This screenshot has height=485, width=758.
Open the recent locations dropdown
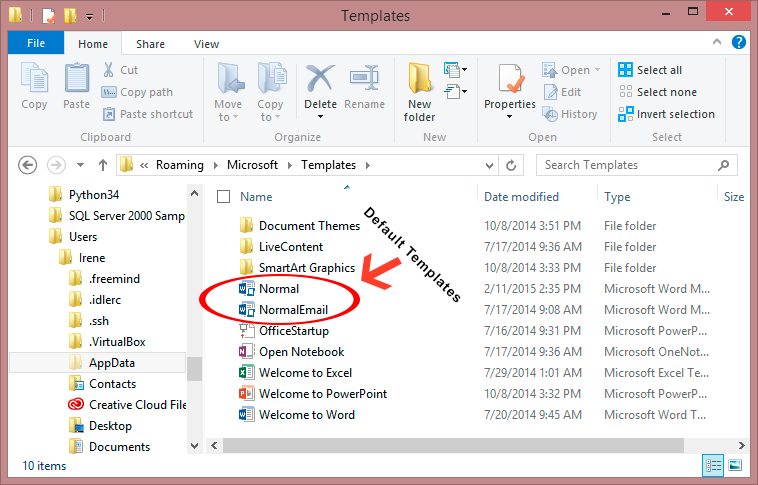click(x=80, y=165)
